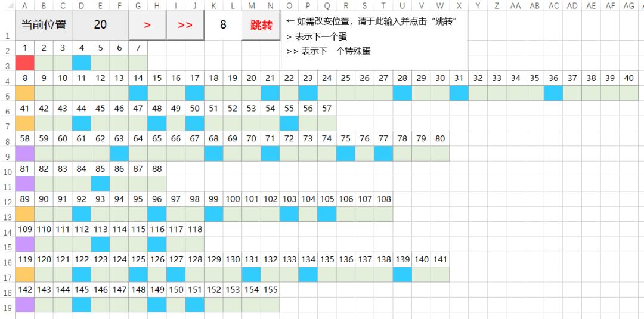Click the blue cell under number 131
Image resolution: width=644 pixels, height=319 pixels.
pyautogui.click(x=252, y=274)
